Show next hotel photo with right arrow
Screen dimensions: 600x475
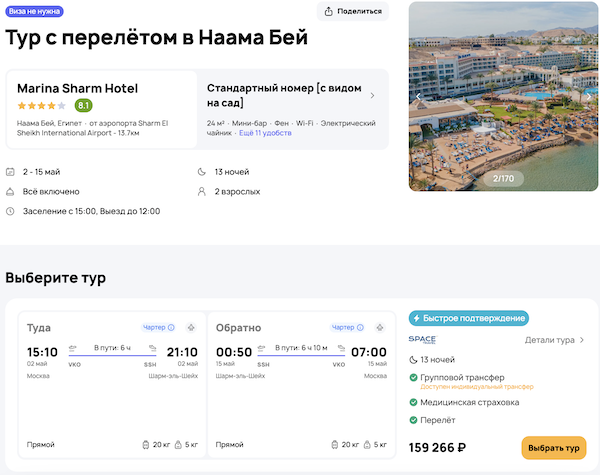pos(590,96)
